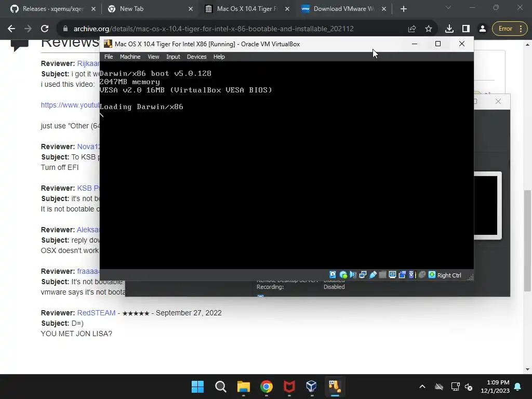Open the Machine menu
The width and height of the screenshot is (532, 399).
pos(130,57)
